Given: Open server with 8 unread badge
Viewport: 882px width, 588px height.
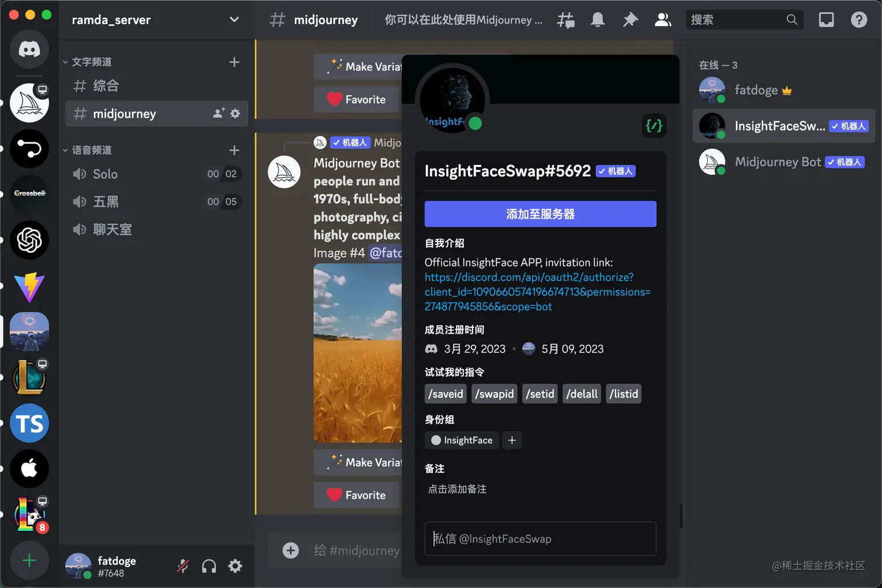Looking at the screenshot, I should click(29, 514).
